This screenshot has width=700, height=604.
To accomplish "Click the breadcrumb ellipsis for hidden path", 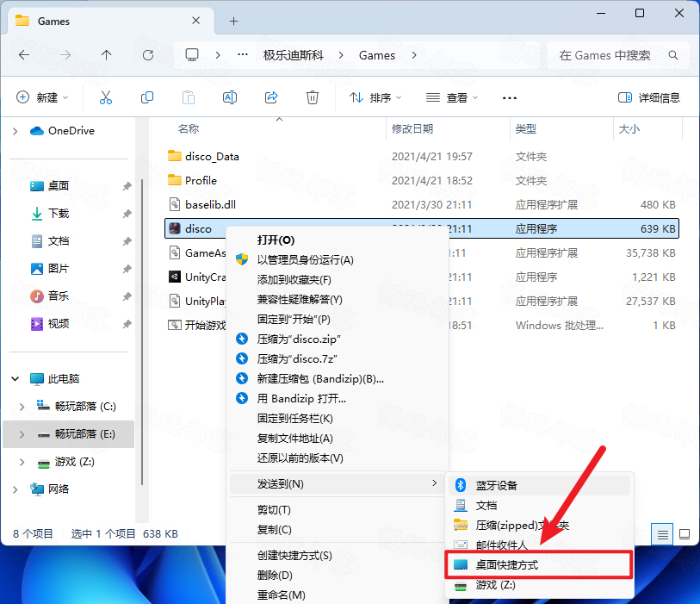I will [243, 54].
